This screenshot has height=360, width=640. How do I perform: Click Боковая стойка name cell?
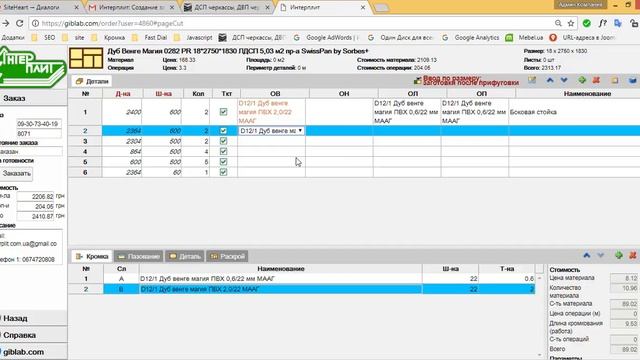pyautogui.click(x=574, y=112)
